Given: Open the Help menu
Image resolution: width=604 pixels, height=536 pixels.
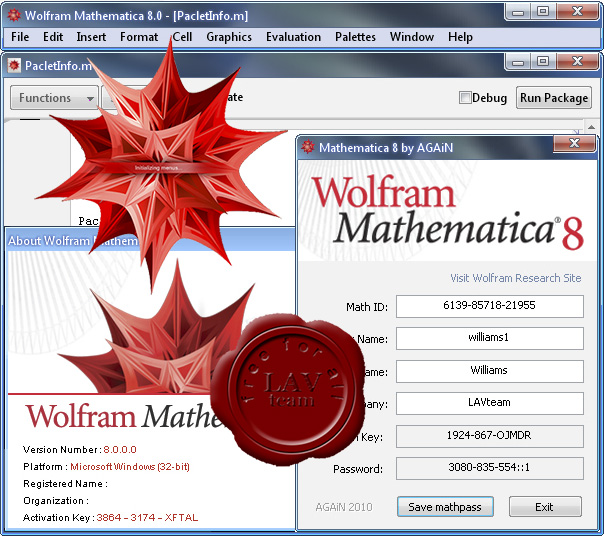Looking at the screenshot, I should pyautogui.click(x=460, y=37).
